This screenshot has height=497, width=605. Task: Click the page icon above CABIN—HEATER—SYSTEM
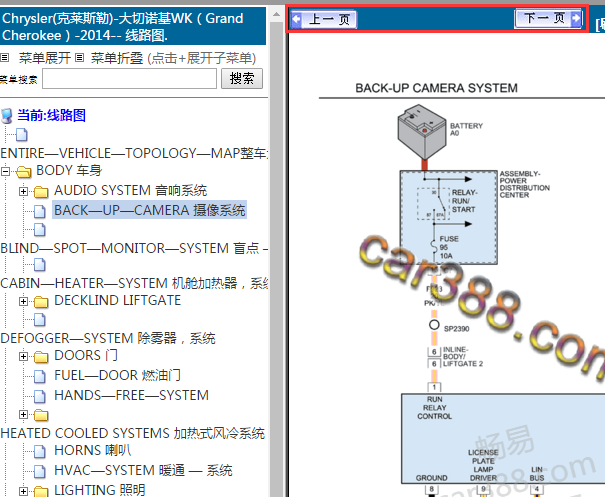click(x=40, y=265)
